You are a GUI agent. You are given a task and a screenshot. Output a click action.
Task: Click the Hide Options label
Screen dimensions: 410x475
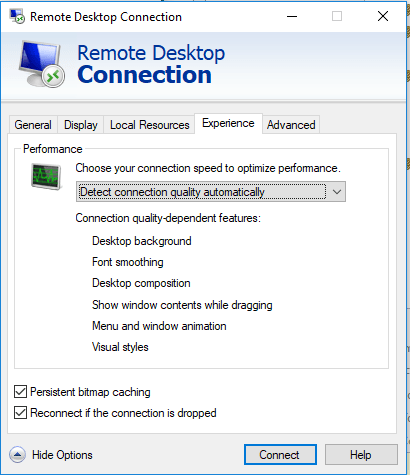(62, 455)
